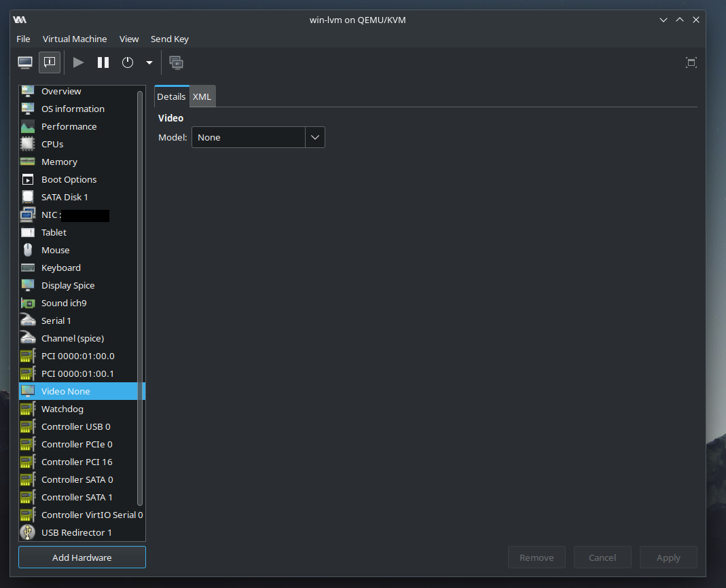Click the CPUs chip icon
This screenshot has height=588, width=726.
point(28,144)
